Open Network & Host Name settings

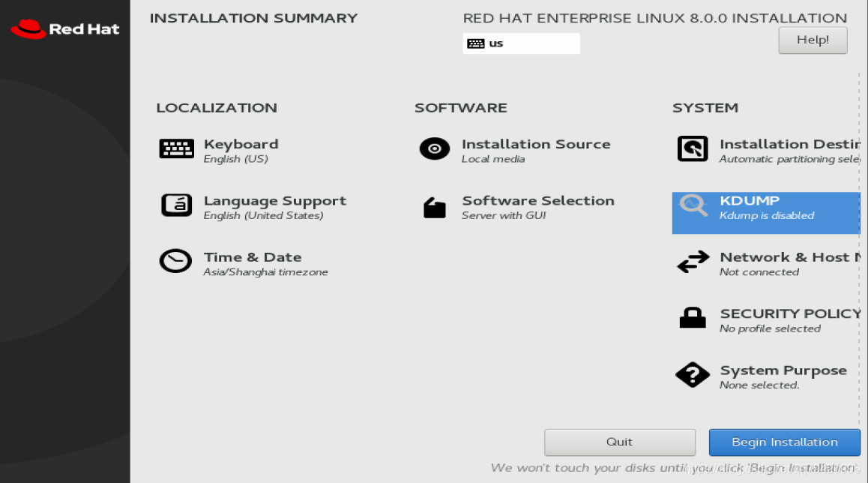click(790, 257)
